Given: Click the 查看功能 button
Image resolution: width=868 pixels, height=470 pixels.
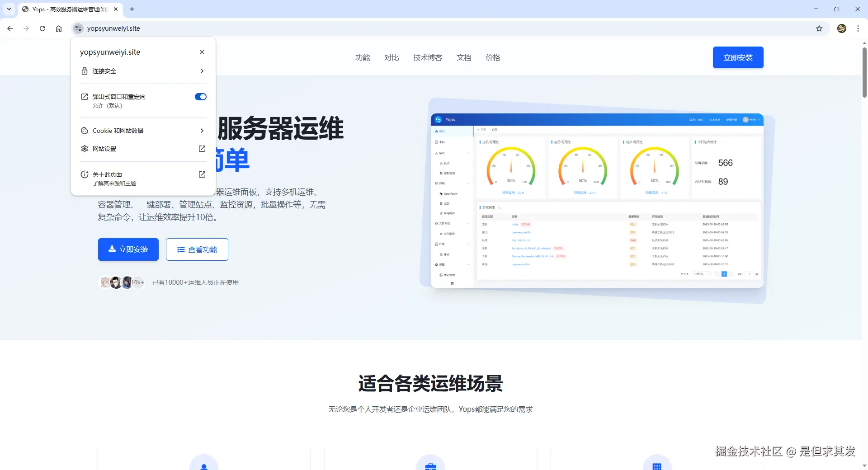Looking at the screenshot, I should (x=197, y=249).
